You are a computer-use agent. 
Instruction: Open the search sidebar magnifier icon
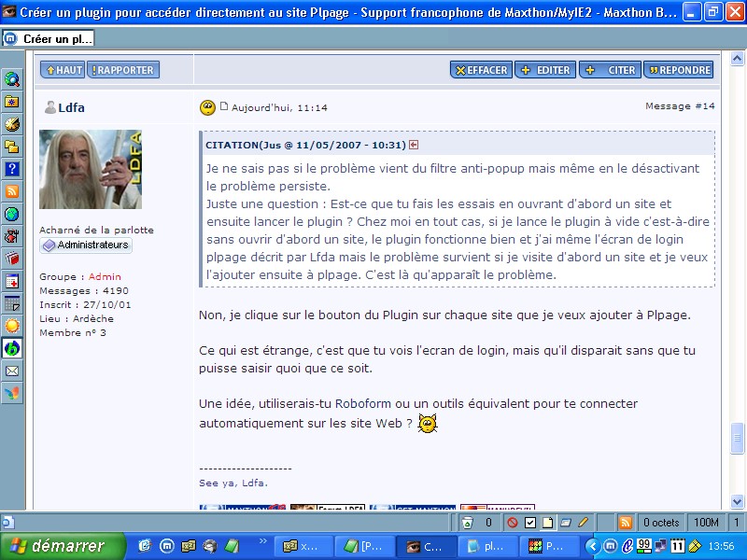click(x=12, y=79)
